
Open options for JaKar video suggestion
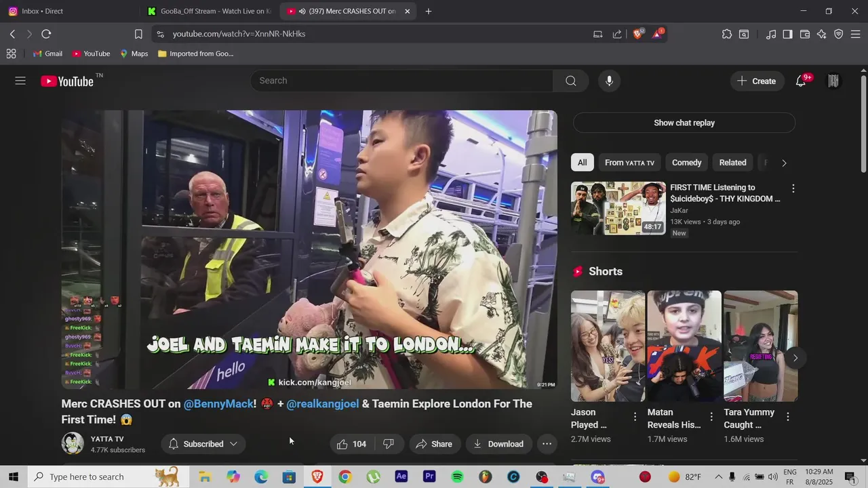coord(793,188)
